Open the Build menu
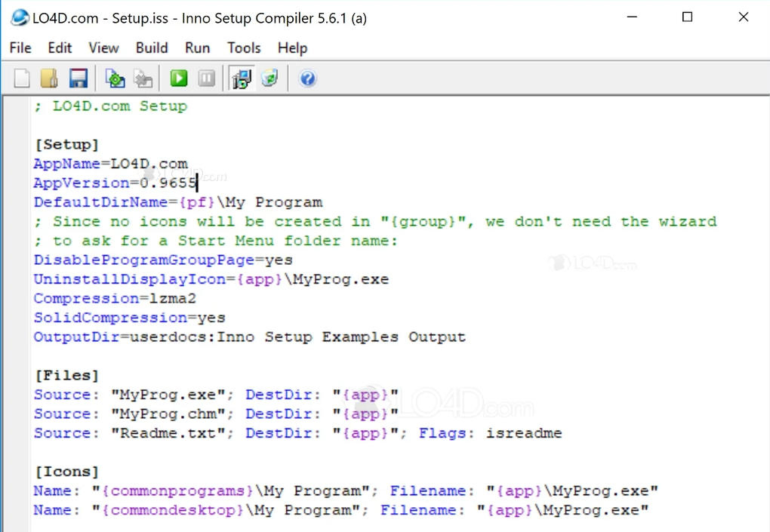770x532 pixels. 152,48
